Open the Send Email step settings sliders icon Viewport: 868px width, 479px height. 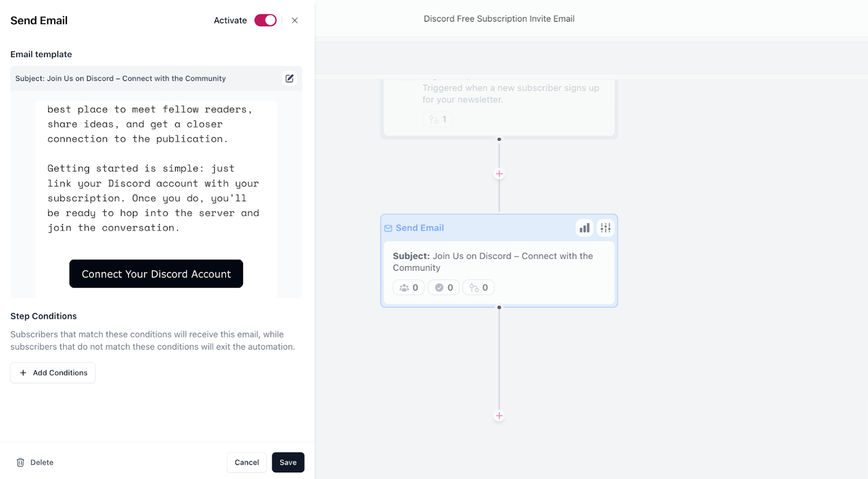(x=605, y=228)
